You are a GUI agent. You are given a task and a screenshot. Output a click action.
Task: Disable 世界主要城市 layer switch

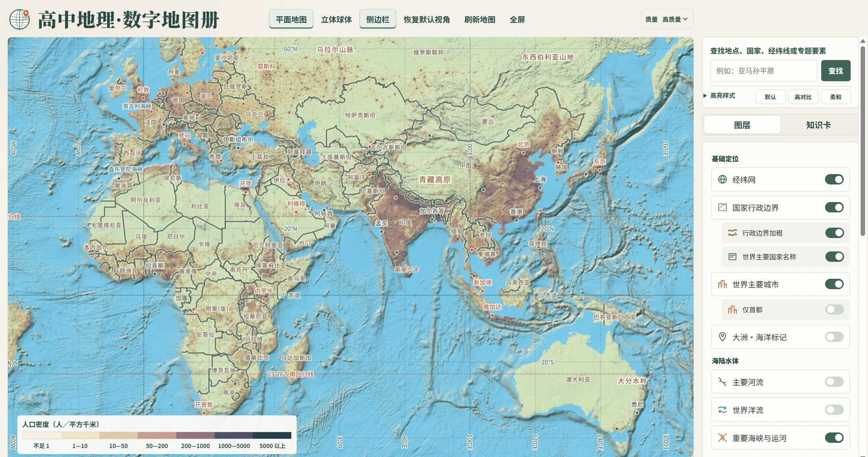[x=834, y=284]
